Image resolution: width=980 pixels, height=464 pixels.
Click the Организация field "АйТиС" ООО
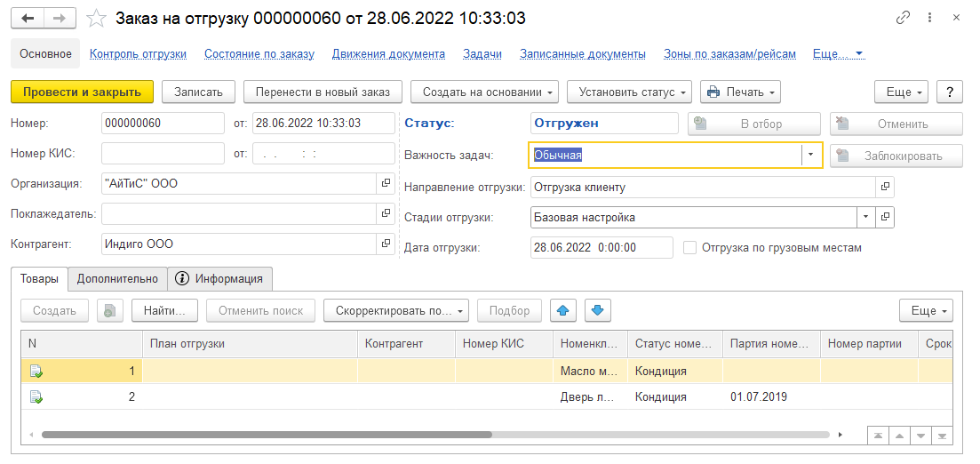point(239,183)
